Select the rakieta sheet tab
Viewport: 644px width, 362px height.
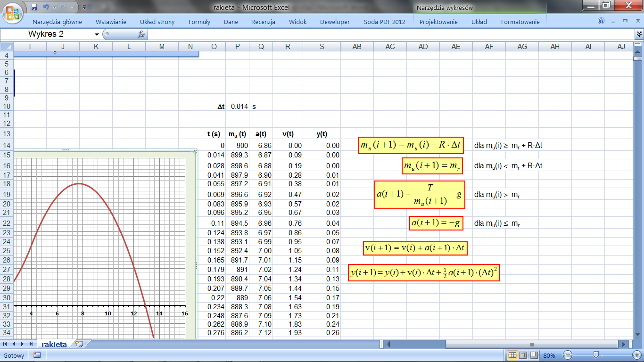tap(54, 345)
